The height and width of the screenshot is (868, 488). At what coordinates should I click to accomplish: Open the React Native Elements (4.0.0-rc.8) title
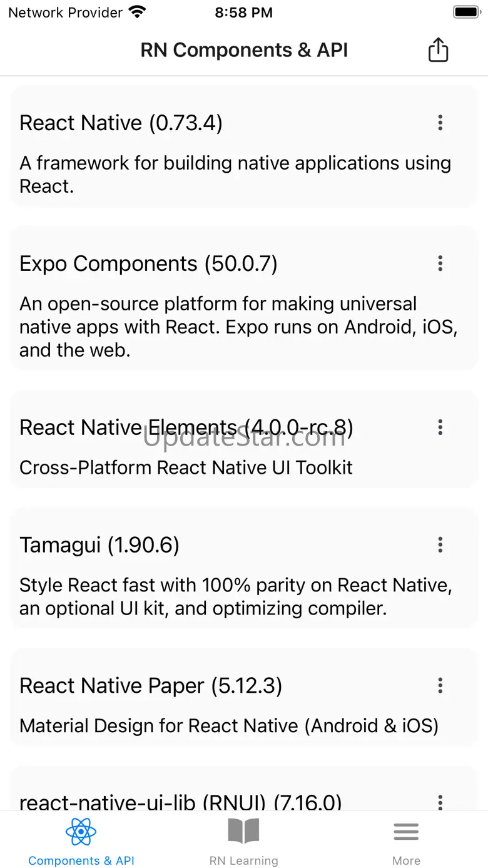pos(186,427)
